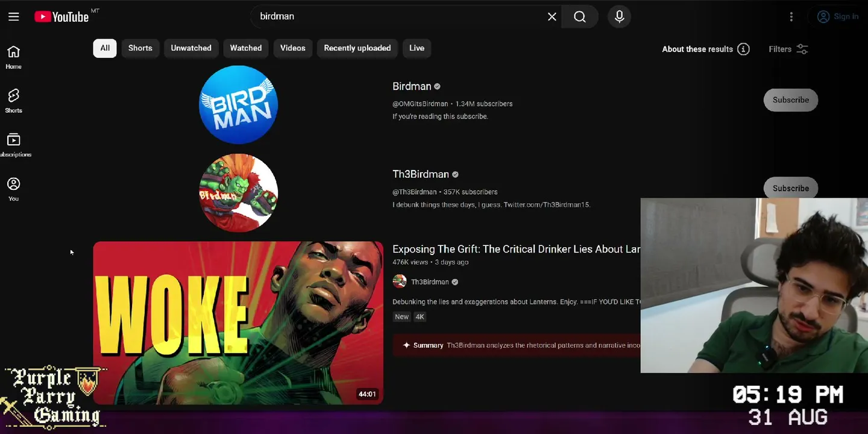Select the Live filter chip
The image size is (868, 434).
coord(417,48)
